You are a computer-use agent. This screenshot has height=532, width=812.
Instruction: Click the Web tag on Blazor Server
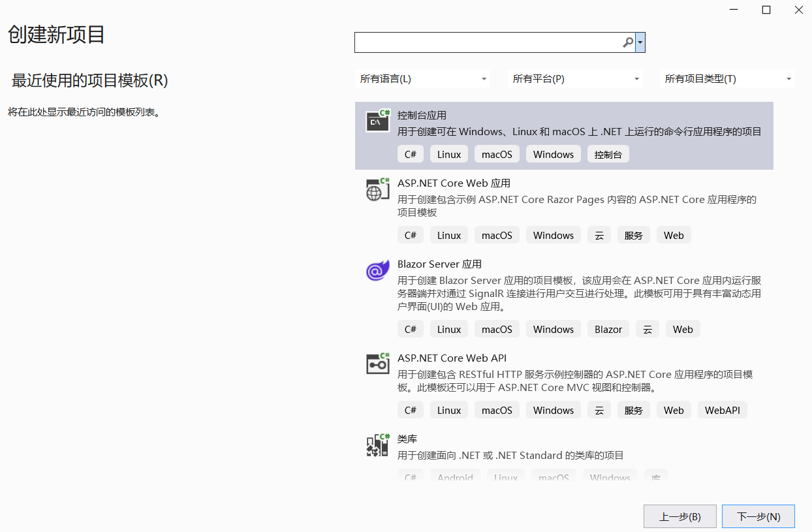click(x=683, y=329)
